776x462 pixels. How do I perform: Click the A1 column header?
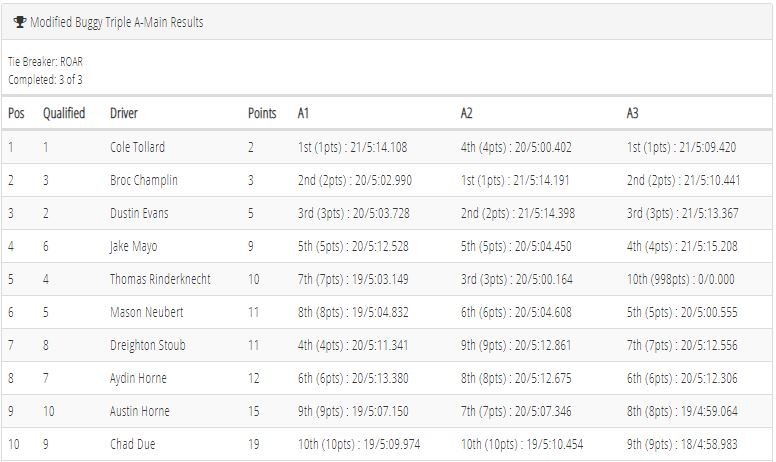(303, 113)
